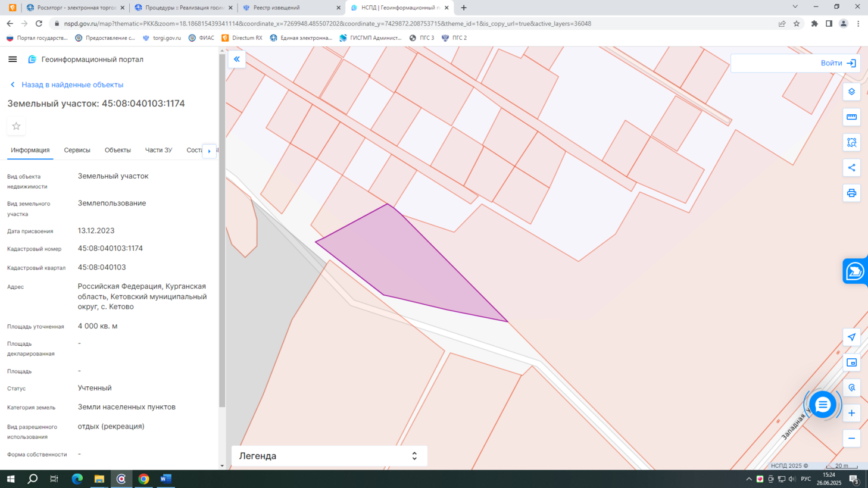This screenshot has width=868, height=488.
Task: Open Word from the Windows taskbar
Action: 166,479
